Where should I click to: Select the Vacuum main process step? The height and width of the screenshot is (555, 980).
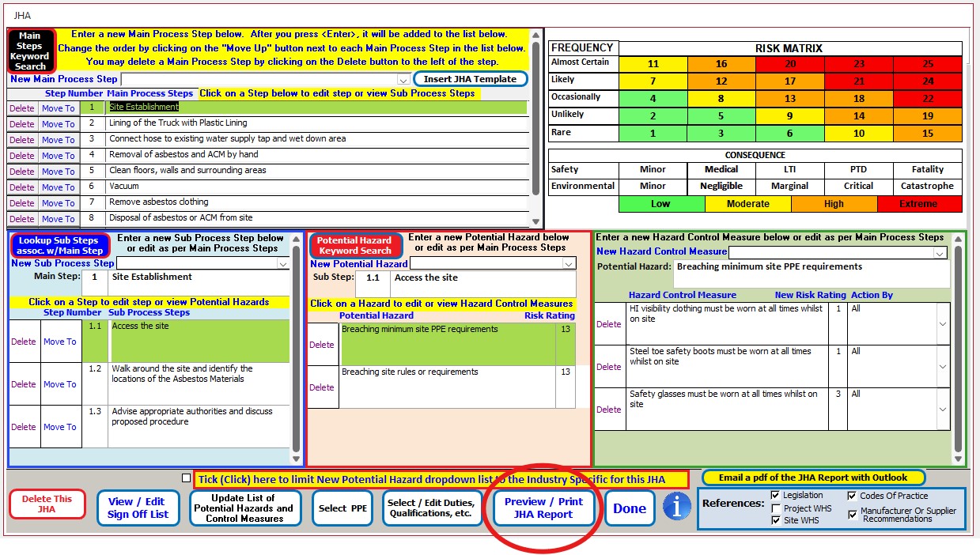coord(316,187)
